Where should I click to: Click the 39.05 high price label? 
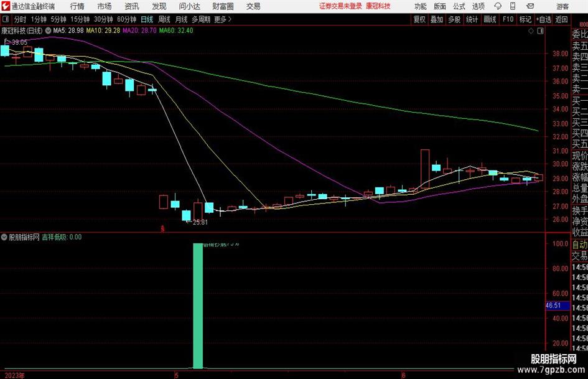(19, 42)
